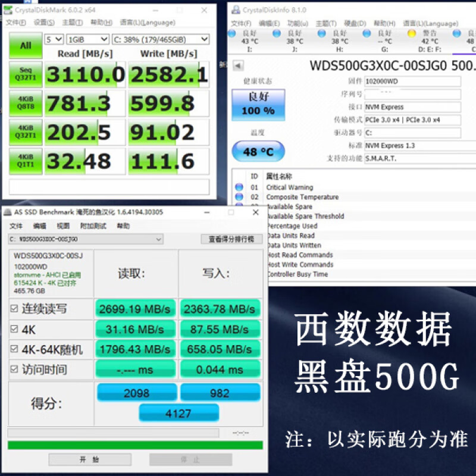Open the 设置(S) menu in CrystalDiskMark
476x476 pixels.
(44, 23)
